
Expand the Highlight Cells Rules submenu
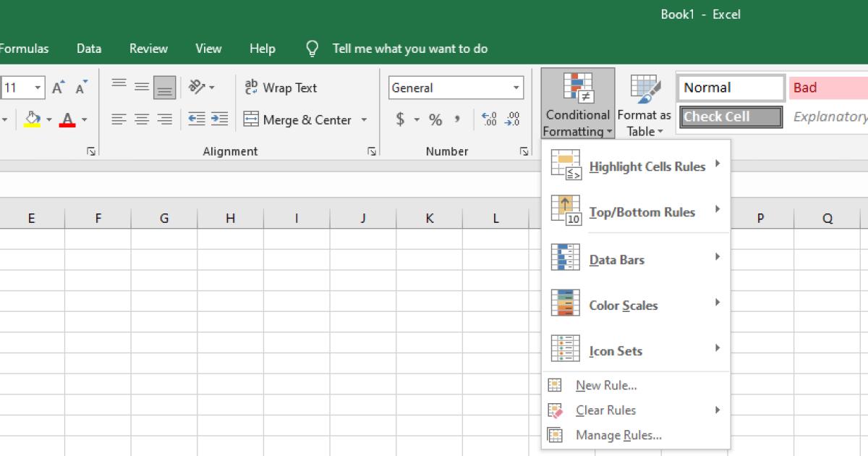tap(647, 166)
